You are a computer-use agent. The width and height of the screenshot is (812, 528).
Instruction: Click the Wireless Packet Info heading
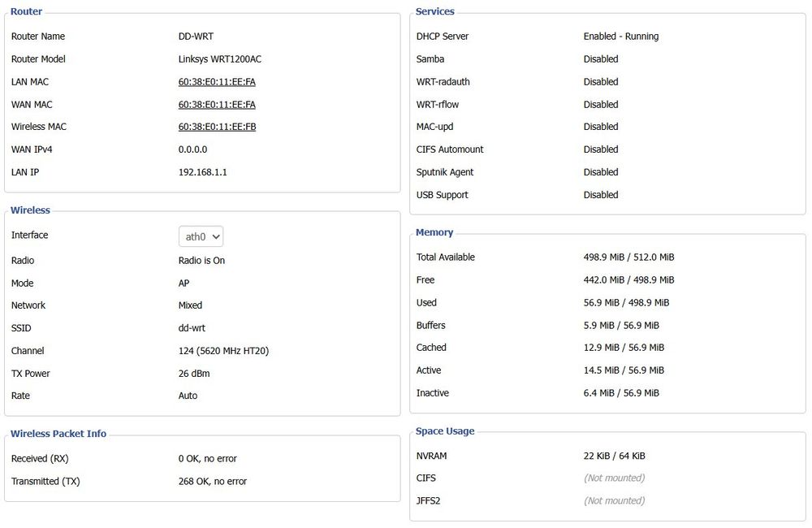(x=58, y=434)
